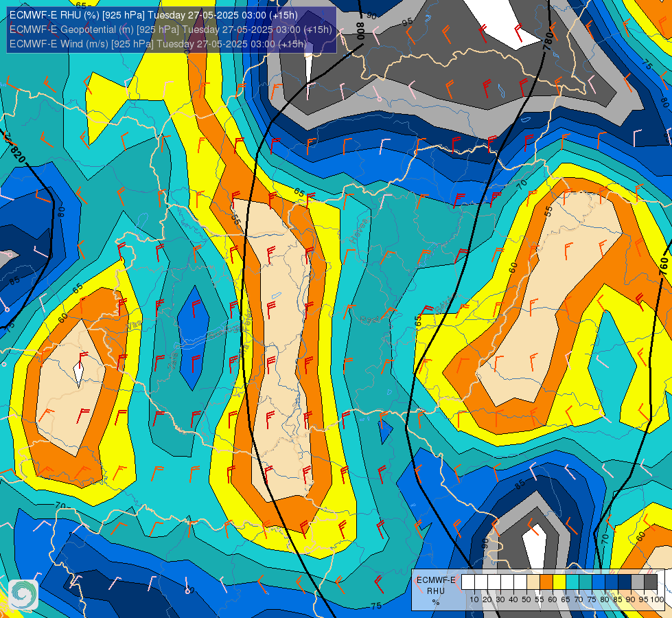
Task: Click the 40 value on the legend scale
Action: point(513,599)
